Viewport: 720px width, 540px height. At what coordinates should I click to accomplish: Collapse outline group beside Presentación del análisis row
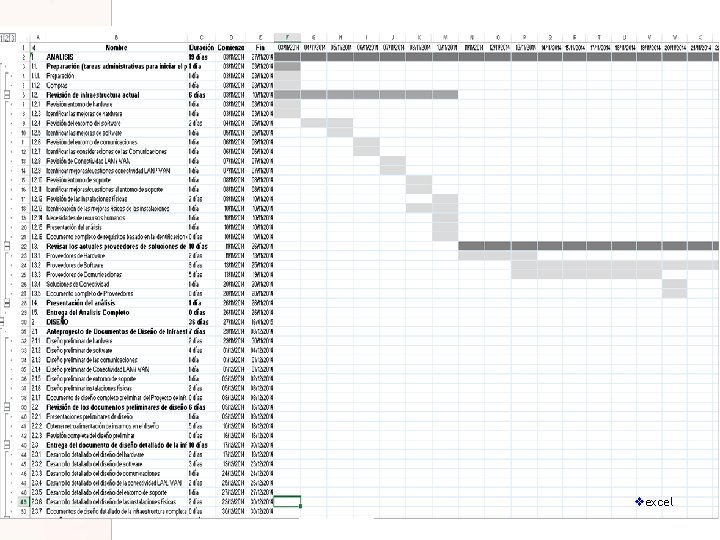click(7, 303)
